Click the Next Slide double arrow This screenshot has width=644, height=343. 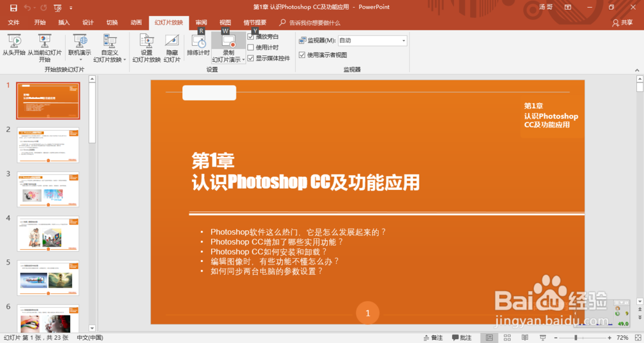click(639, 317)
